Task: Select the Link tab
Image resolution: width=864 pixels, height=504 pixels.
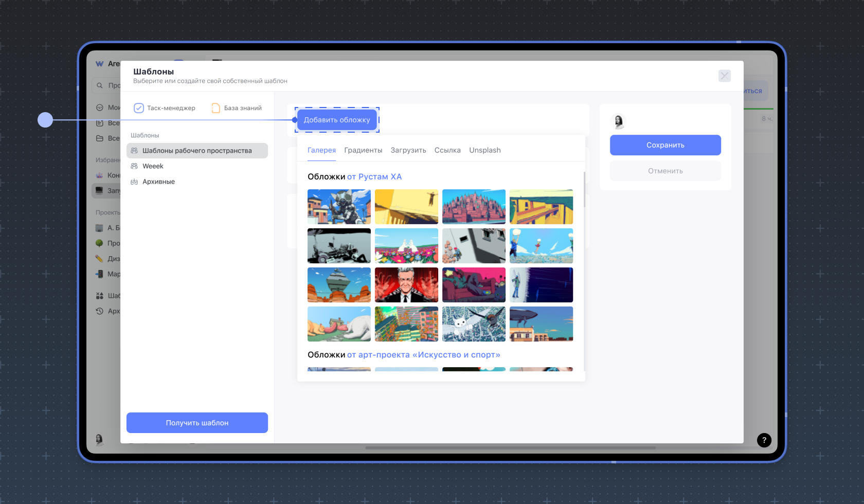Action: coord(447,150)
